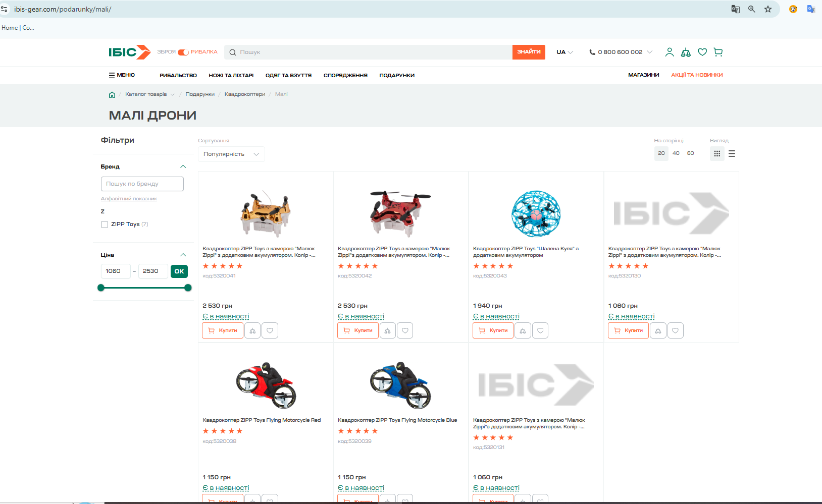Open the АКЦІЇ ТА НОВИНКИ menu item
The height and width of the screenshot is (504, 822).
click(x=697, y=75)
